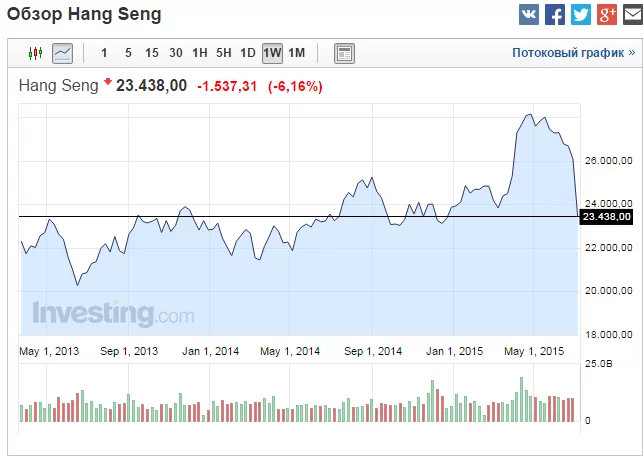The height and width of the screenshot is (456, 643).
Task: Set the chart interval to 5H
Action: pyautogui.click(x=224, y=52)
